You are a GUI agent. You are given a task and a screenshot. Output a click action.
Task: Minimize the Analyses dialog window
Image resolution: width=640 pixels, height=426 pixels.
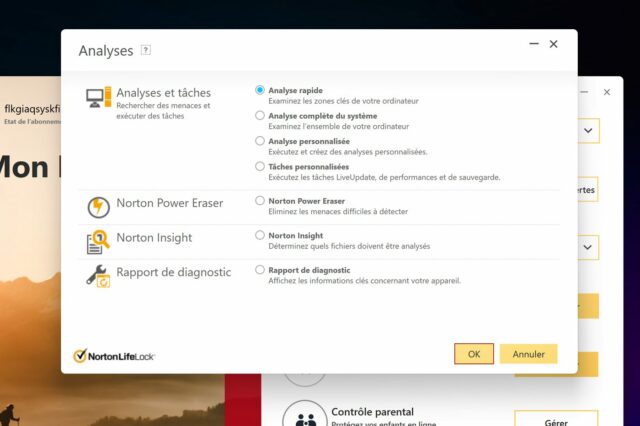coord(534,44)
